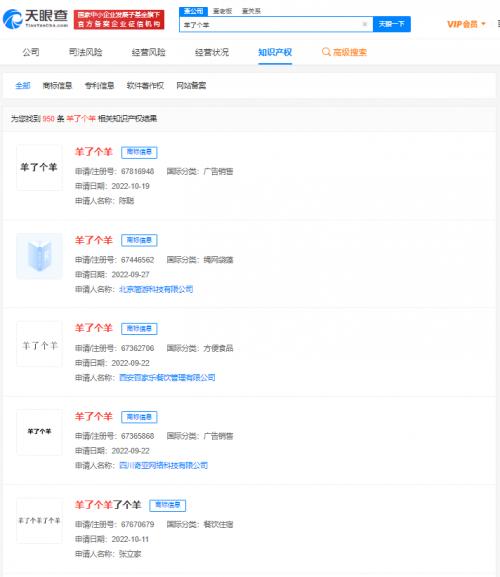
Task: Select the 查老板 search tab
Action: click(223, 11)
